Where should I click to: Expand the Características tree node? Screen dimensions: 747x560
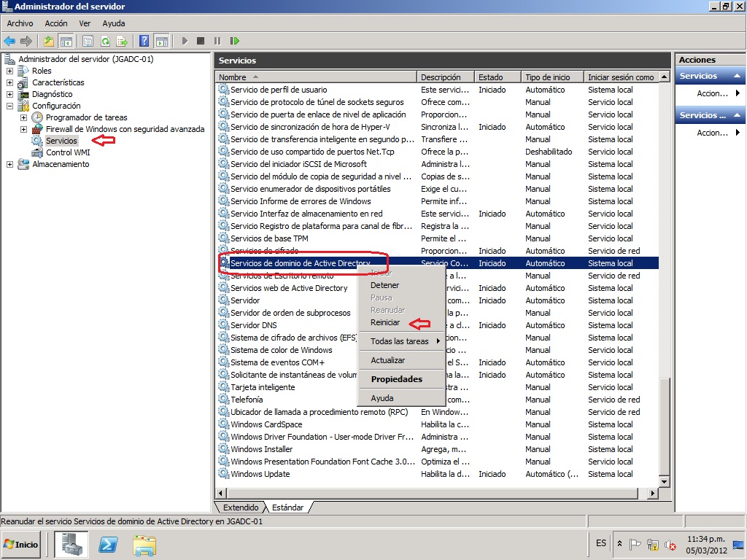(9, 82)
